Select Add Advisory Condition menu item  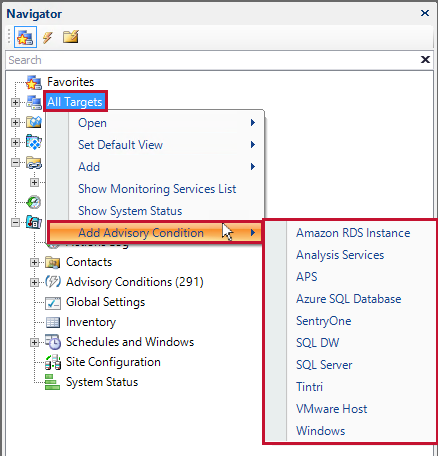(155, 232)
